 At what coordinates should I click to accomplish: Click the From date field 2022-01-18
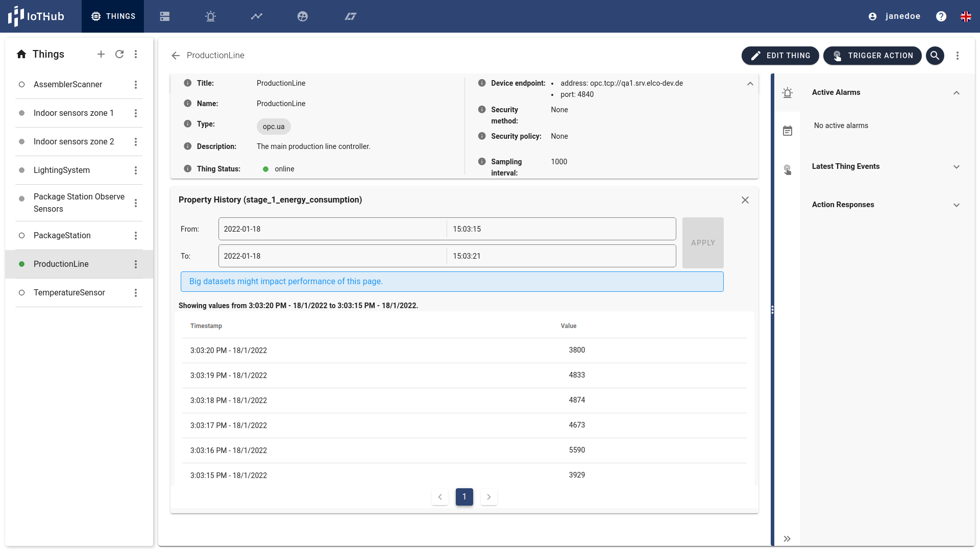(x=333, y=229)
